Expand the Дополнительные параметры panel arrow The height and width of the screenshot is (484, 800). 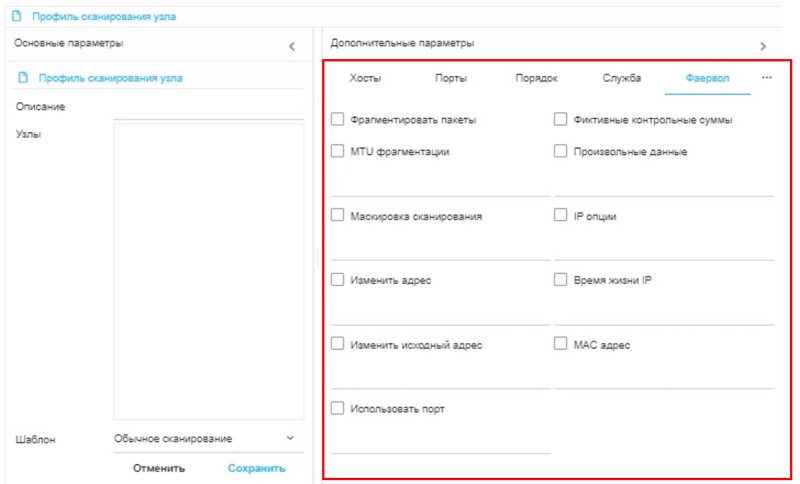[x=763, y=46]
